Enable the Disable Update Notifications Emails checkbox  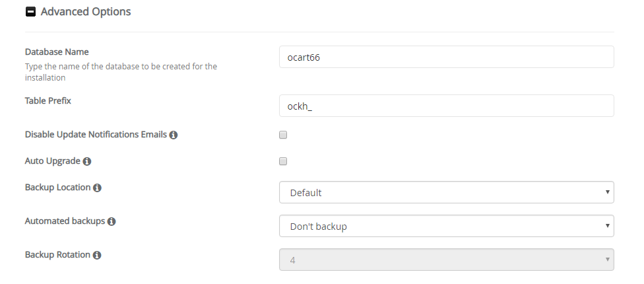[283, 135]
